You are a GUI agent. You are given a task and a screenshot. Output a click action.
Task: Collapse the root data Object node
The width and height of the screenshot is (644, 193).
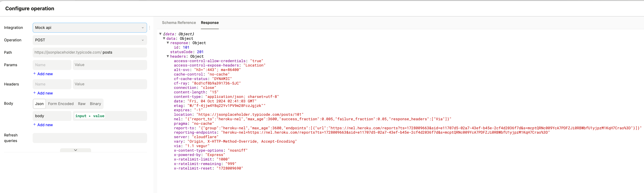pos(160,34)
